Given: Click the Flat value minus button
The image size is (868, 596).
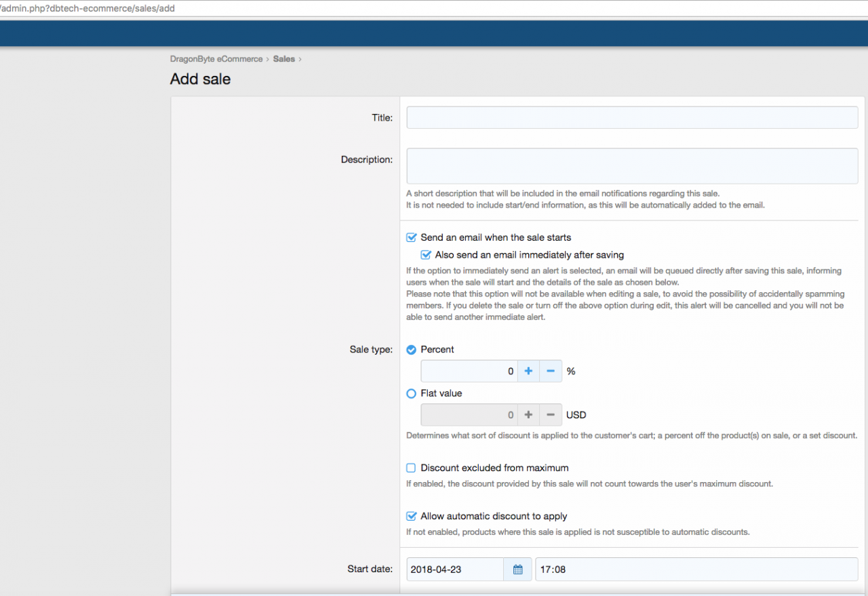Looking at the screenshot, I should [551, 415].
